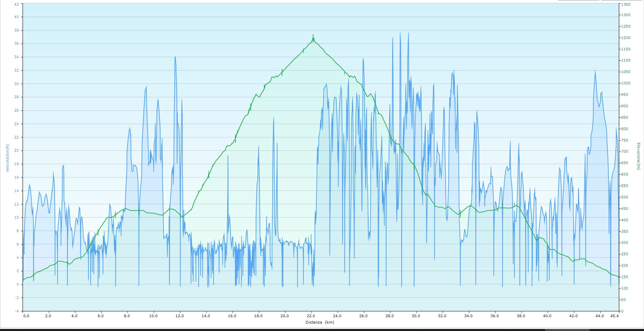Screen dimensions: 644x331
Task: Click the 20 speed axis value
Action: coord(16,151)
